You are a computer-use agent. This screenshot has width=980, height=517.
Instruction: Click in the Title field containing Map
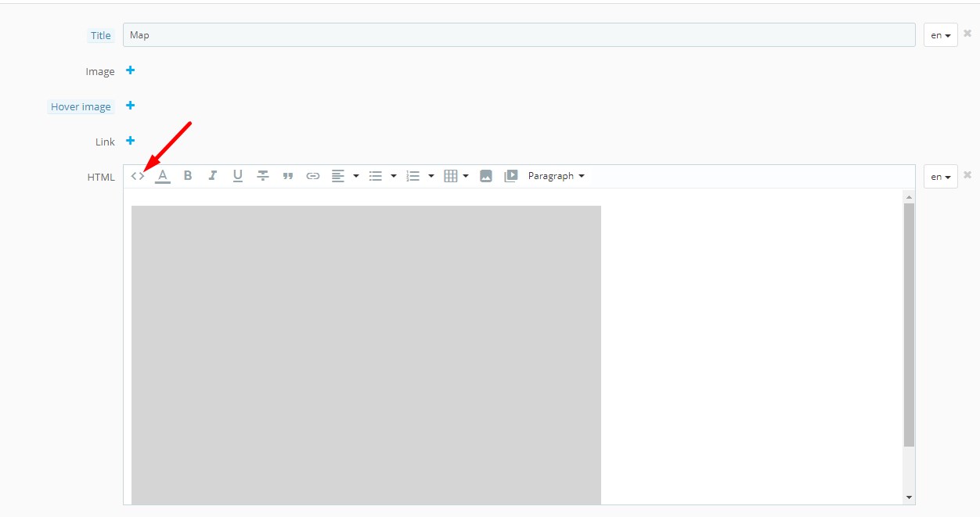click(x=518, y=35)
